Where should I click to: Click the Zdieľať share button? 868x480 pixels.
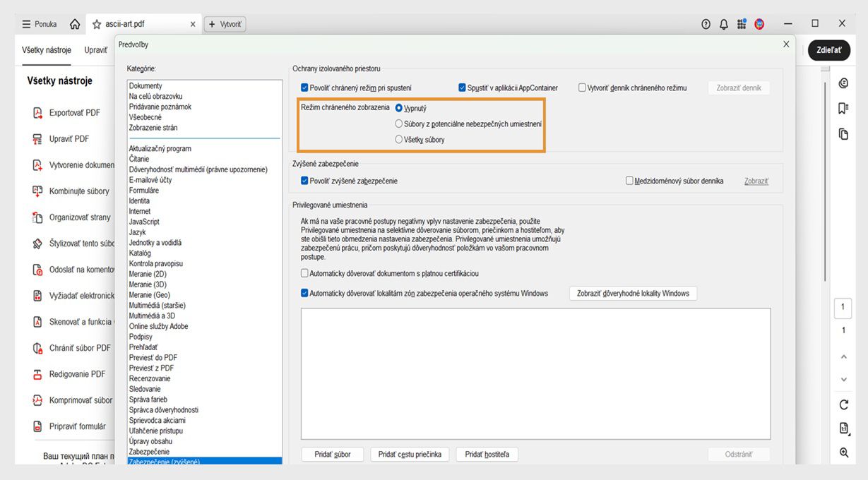[828, 50]
